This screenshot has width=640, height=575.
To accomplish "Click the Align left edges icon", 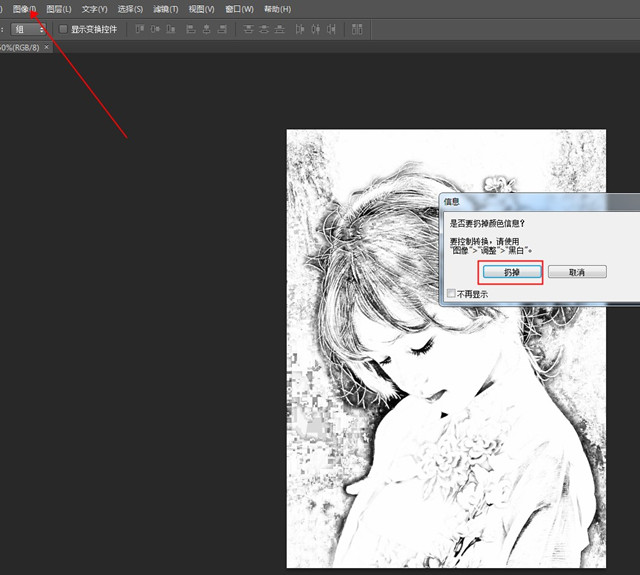I will 190,29.
